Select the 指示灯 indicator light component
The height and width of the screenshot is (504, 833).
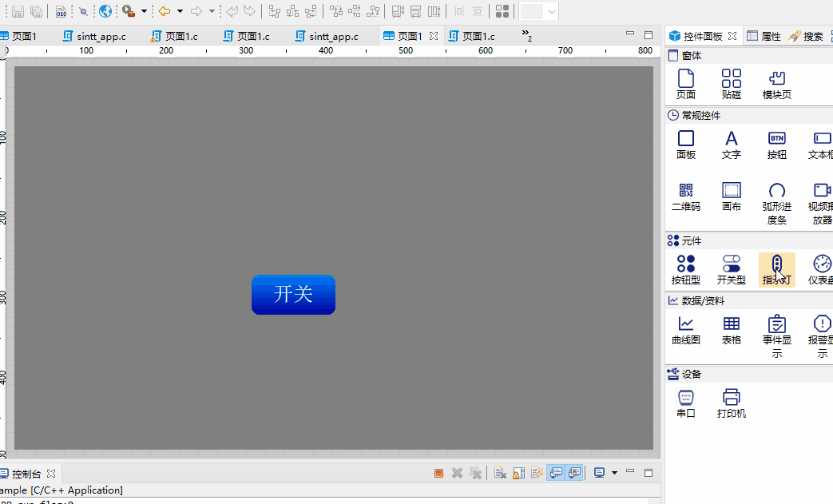[x=776, y=269]
